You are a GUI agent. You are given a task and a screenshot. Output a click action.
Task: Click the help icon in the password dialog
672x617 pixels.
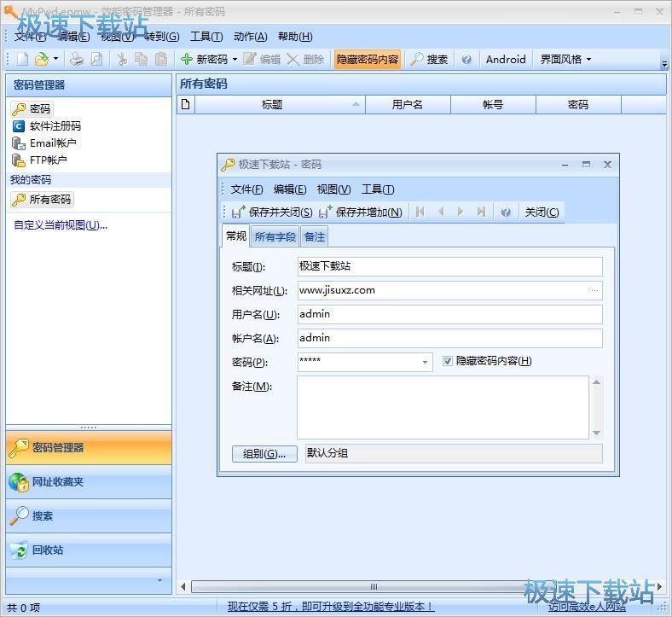[x=506, y=212]
